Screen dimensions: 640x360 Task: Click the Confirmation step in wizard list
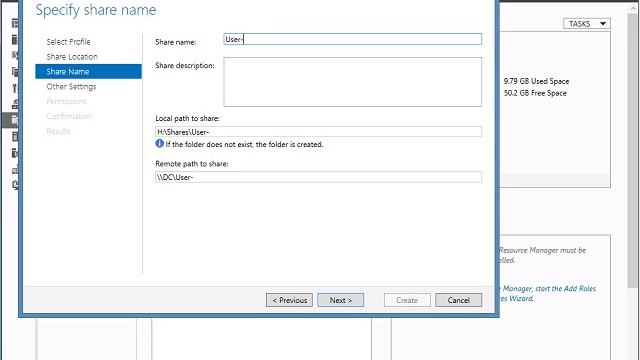point(69,116)
